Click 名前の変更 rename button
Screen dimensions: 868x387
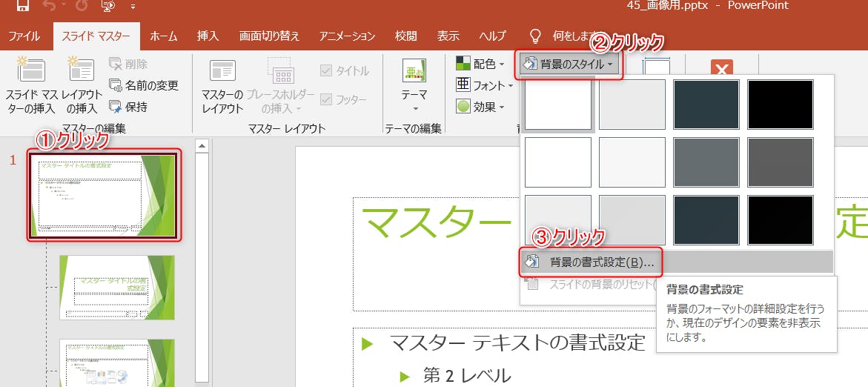pyautogui.click(x=143, y=85)
